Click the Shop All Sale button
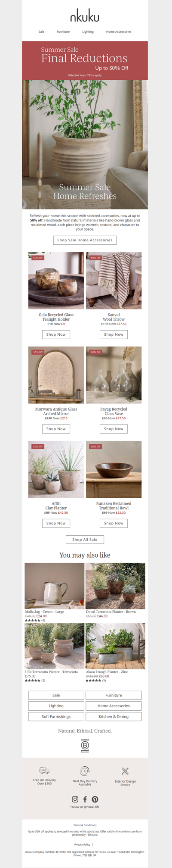 pos(85,540)
